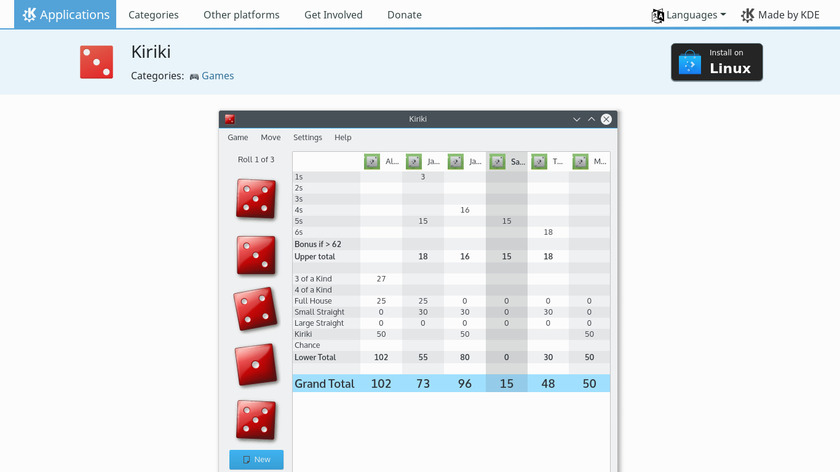Open the Help menu
The image size is (840, 472).
343,138
